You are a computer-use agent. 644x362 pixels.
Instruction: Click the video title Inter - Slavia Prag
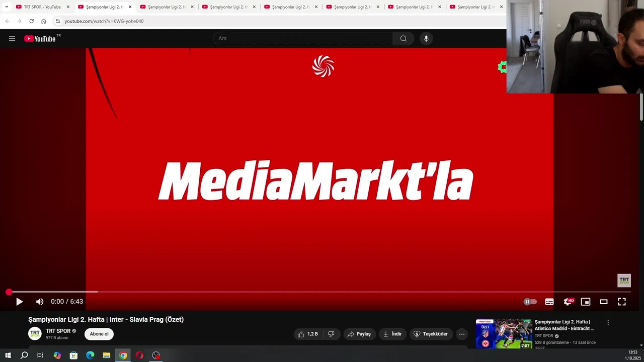pyautogui.click(x=106, y=319)
